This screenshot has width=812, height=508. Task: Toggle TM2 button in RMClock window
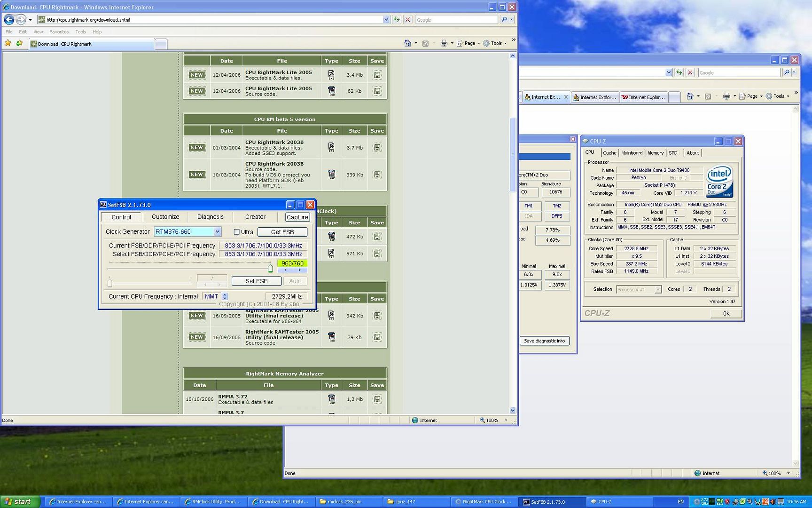pos(557,206)
